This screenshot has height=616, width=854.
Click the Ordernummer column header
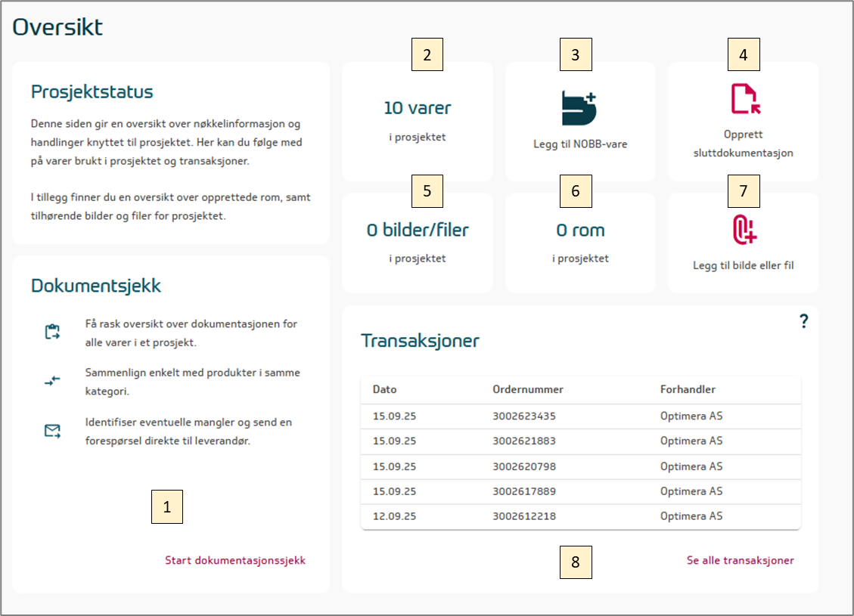click(527, 390)
